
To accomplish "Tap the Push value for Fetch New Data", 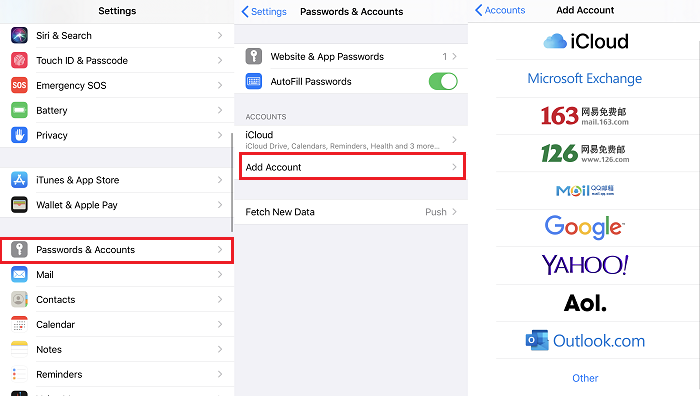I will point(436,212).
